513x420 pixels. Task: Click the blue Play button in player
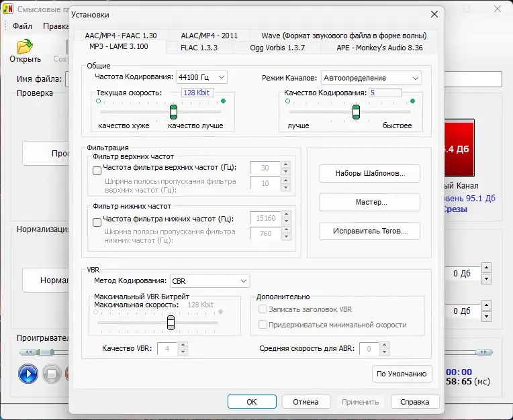point(28,374)
